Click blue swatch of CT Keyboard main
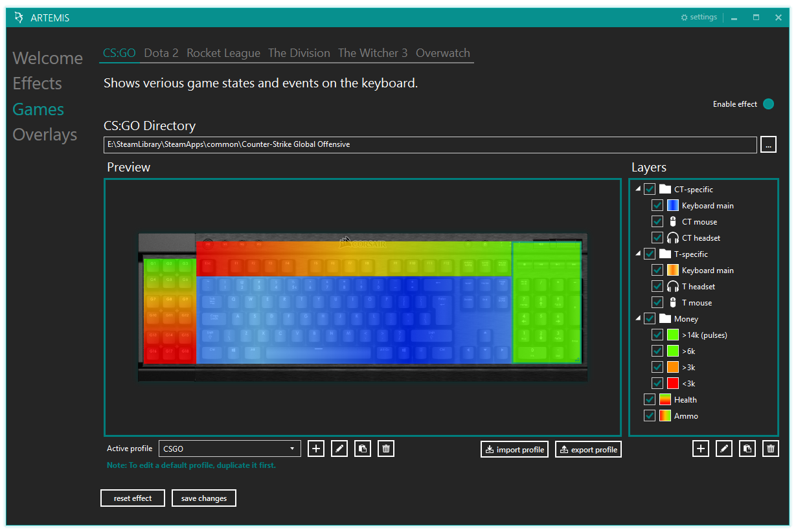This screenshot has width=796, height=532. [673, 205]
